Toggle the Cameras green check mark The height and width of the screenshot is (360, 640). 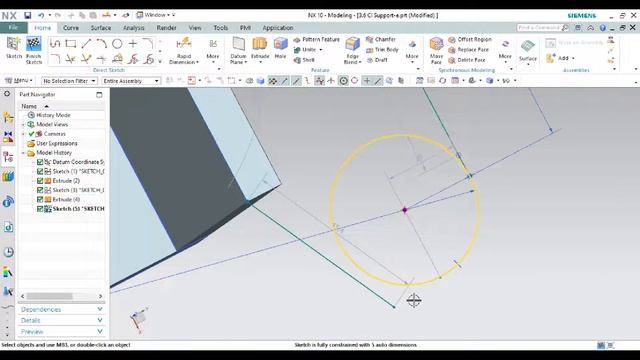coord(31,134)
